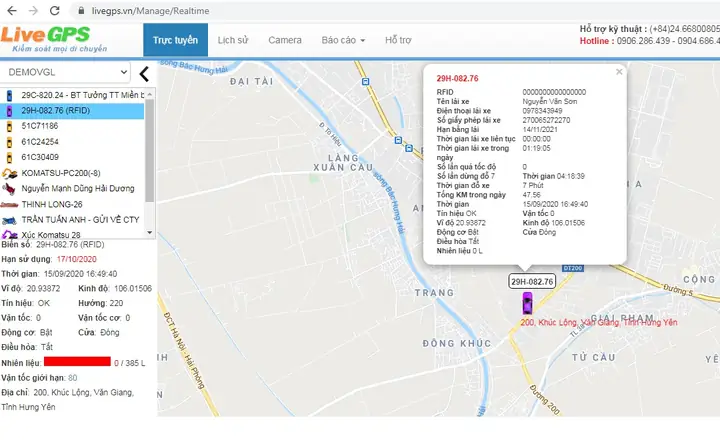Click the yellow car icon for 51C71186
The width and height of the screenshot is (720, 440).
click(10, 126)
